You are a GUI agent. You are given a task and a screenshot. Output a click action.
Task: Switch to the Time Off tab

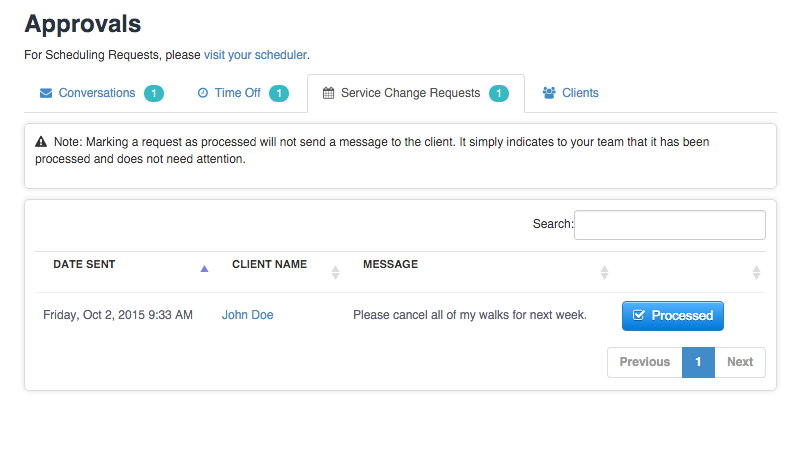(x=242, y=93)
